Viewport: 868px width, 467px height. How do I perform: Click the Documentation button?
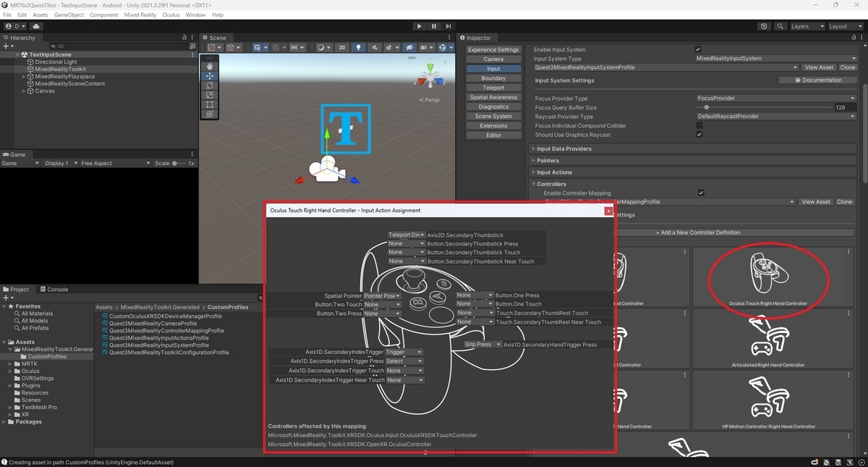coord(818,80)
